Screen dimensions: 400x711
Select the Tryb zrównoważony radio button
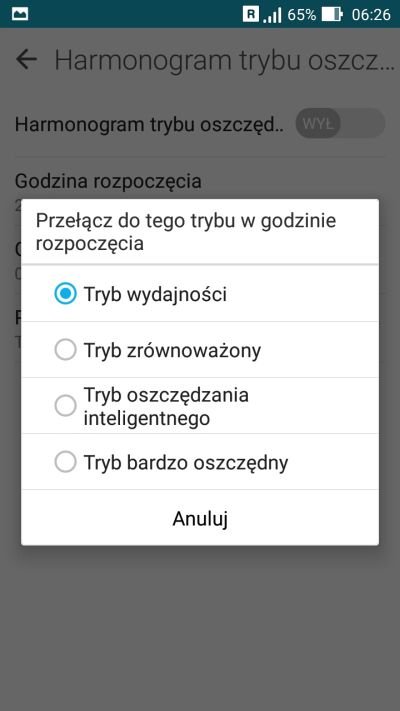(x=65, y=350)
